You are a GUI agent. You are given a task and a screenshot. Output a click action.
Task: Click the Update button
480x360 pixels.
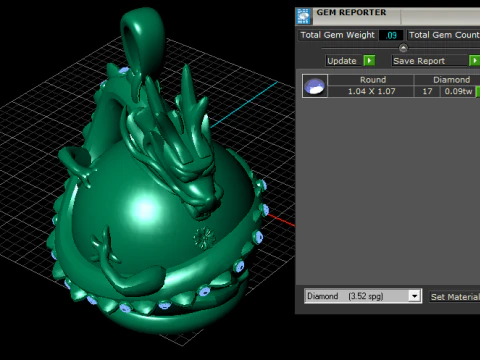tap(343, 61)
